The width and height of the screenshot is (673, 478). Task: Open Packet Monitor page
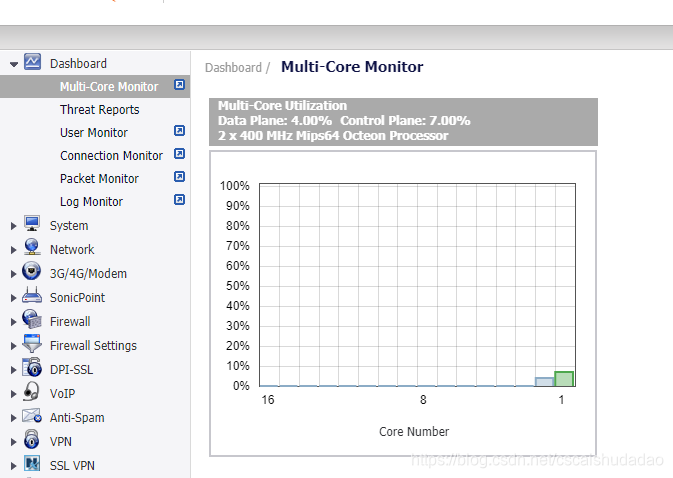click(99, 179)
